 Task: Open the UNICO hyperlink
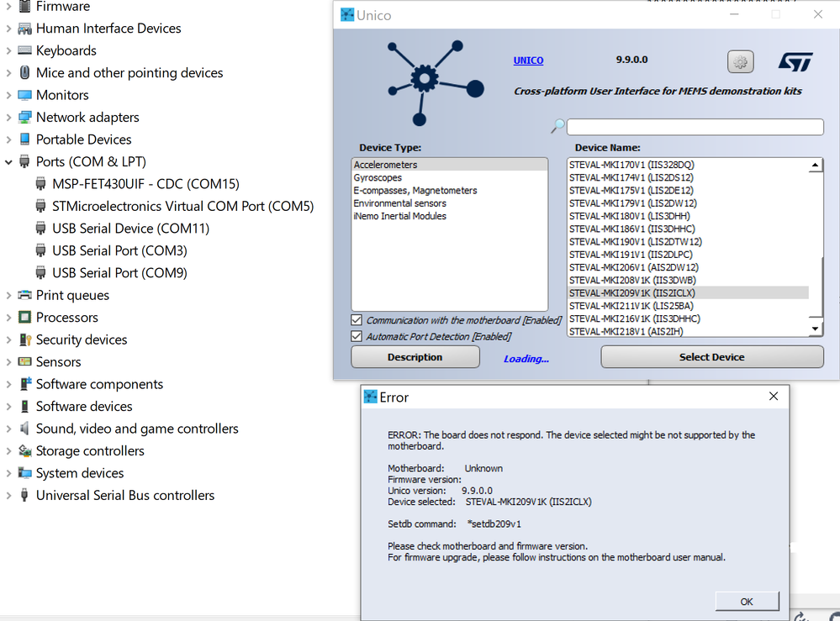528,61
